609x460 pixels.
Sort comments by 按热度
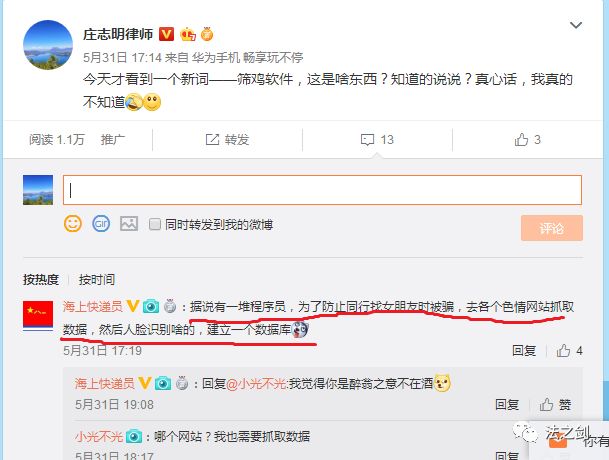click(41, 279)
